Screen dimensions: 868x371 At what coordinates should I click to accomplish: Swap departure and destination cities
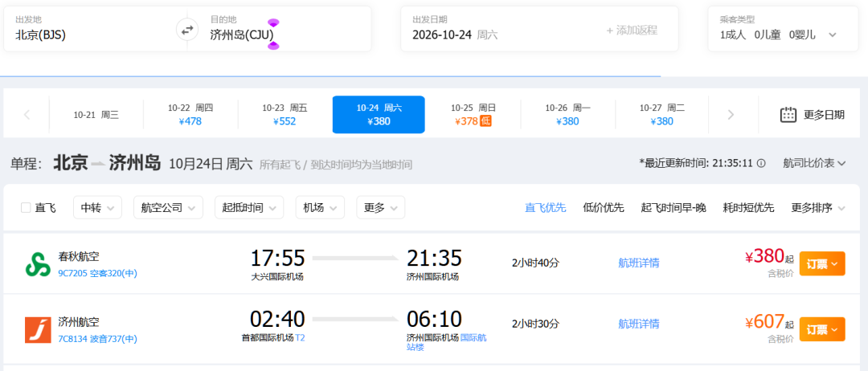[187, 30]
